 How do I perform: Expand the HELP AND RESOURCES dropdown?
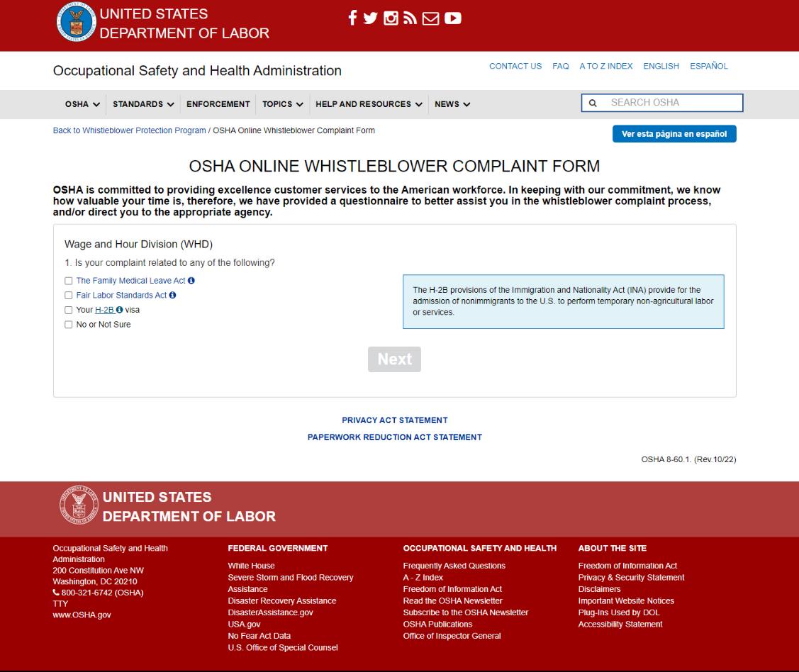pyautogui.click(x=369, y=104)
